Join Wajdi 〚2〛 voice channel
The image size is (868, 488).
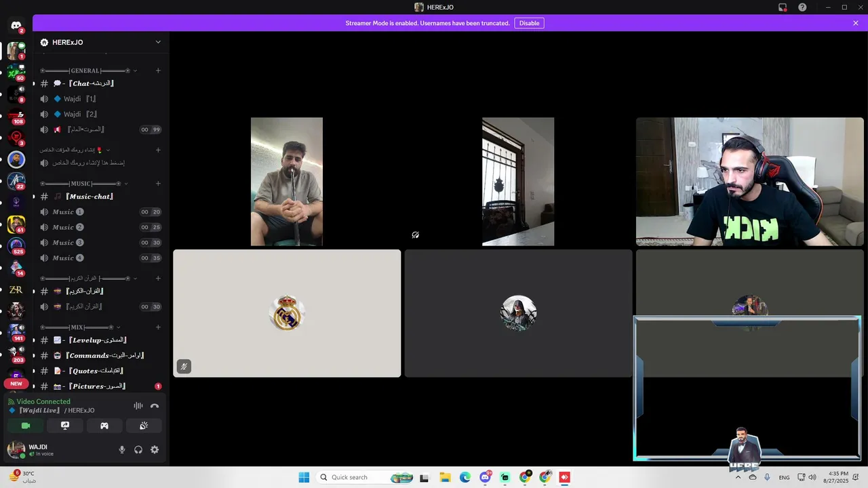100,114
